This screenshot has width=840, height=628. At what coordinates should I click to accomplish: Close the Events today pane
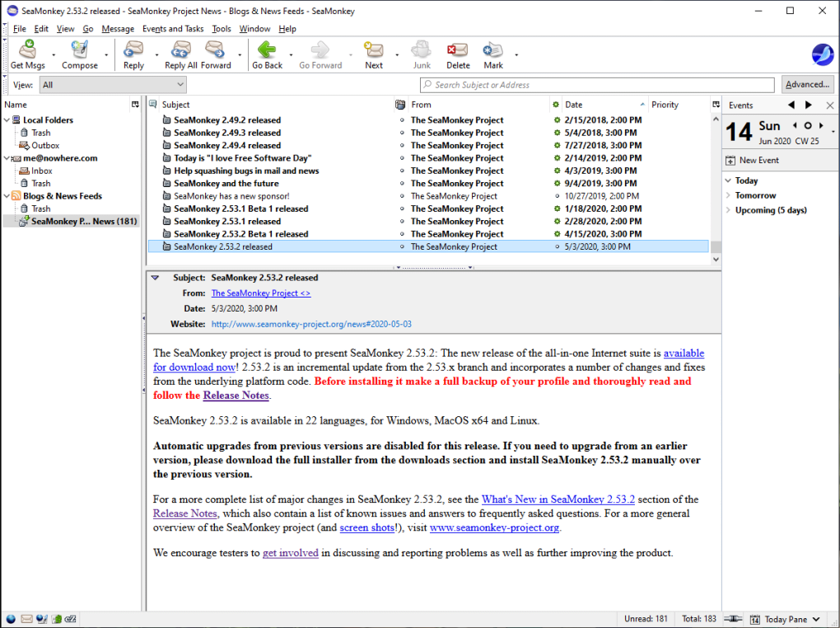(x=830, y=105)
